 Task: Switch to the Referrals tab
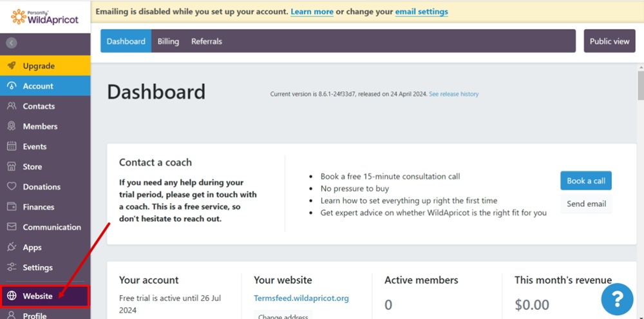pos(207,41)
